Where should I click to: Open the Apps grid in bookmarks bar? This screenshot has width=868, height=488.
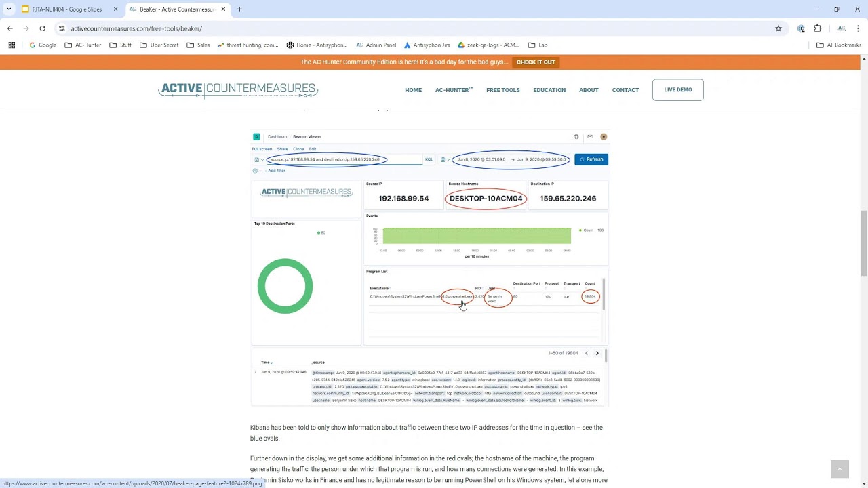(12, 45)
